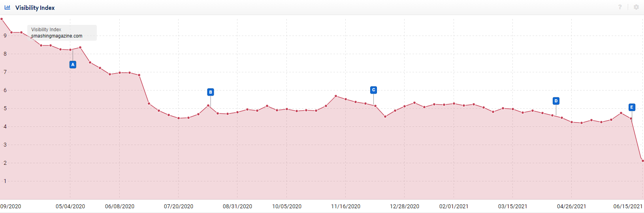The width and height of the screenshot is (644, 213).
Task: Click smashingmagazine.com in the legend box
Action: [57, 36]
